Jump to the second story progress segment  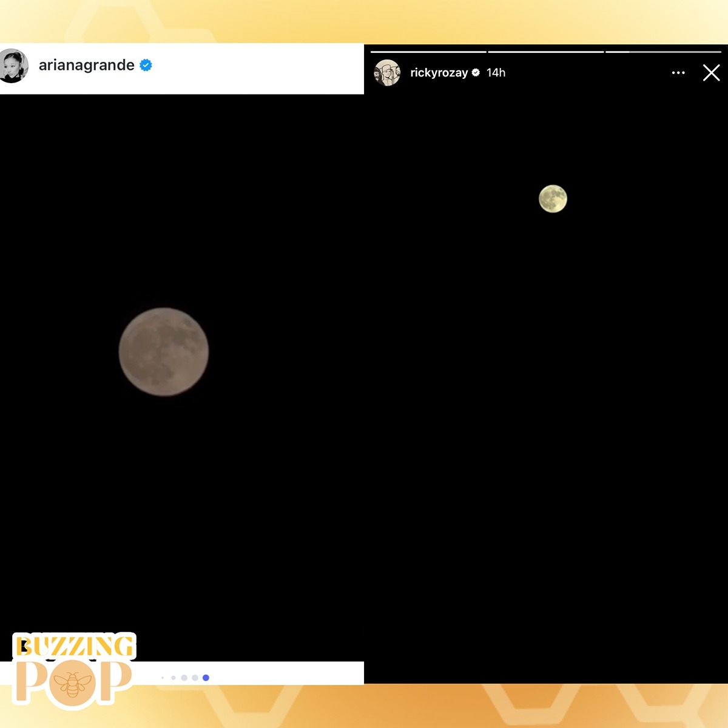click(546, 52)
